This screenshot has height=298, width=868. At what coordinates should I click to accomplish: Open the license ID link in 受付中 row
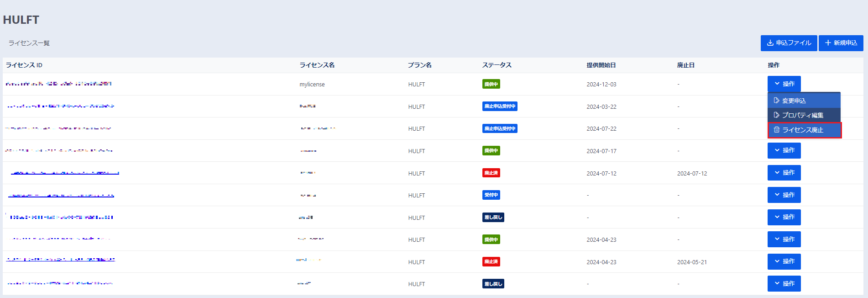61,196
